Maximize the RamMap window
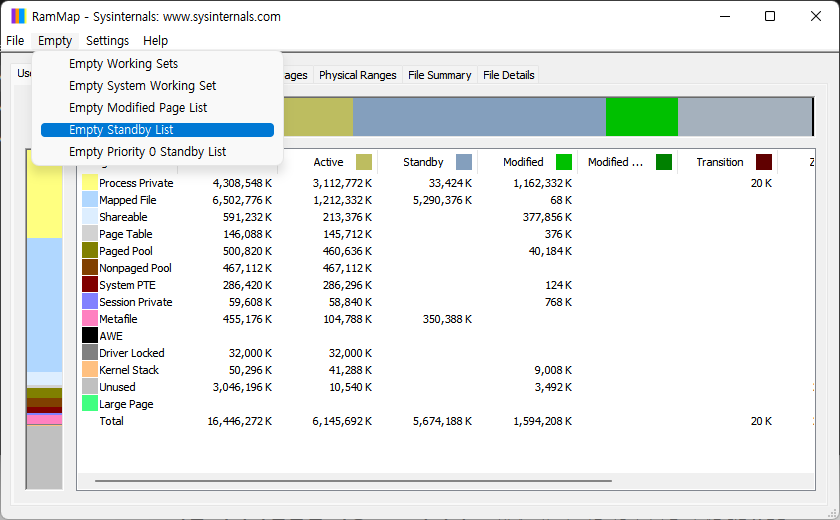840x520 pixels. tap(770, 16)
